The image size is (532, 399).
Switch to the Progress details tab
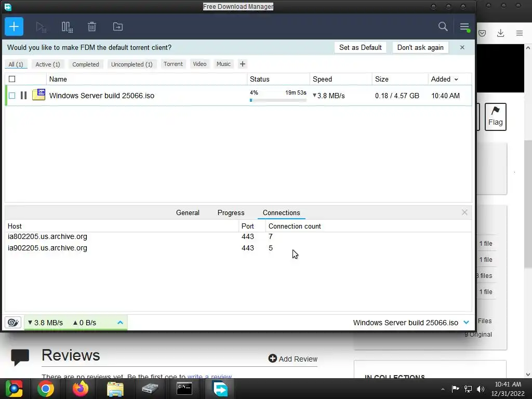(231, 212)
